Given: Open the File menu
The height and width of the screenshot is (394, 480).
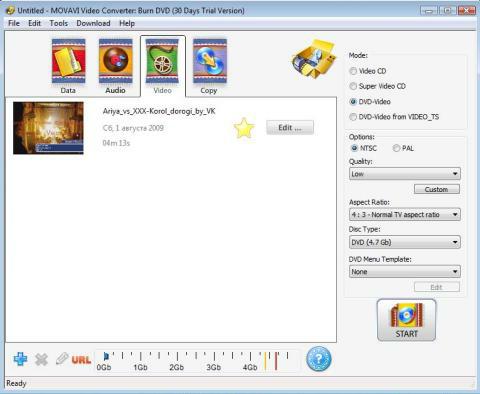Looking at the screenshot, I should [14, 23].
